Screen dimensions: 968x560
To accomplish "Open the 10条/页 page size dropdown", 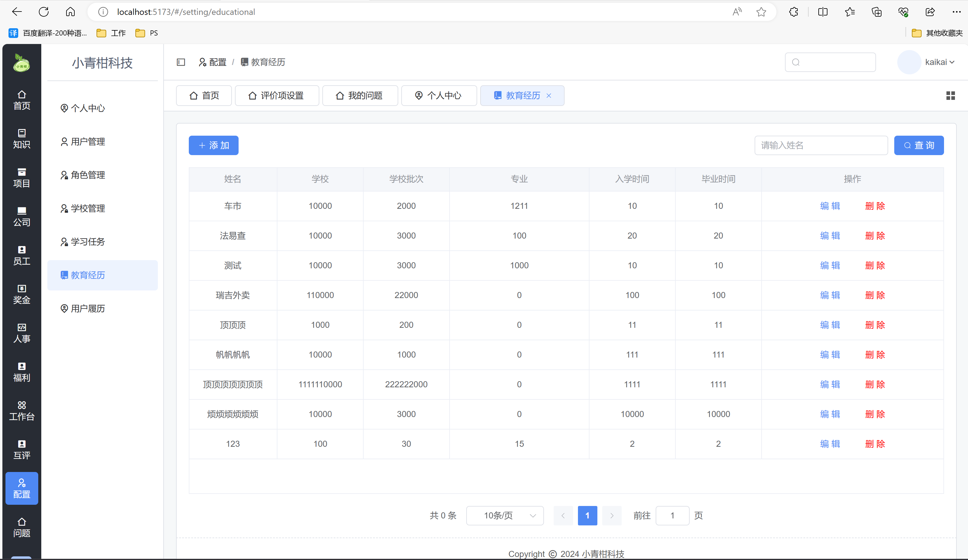I will pos(505,515).
